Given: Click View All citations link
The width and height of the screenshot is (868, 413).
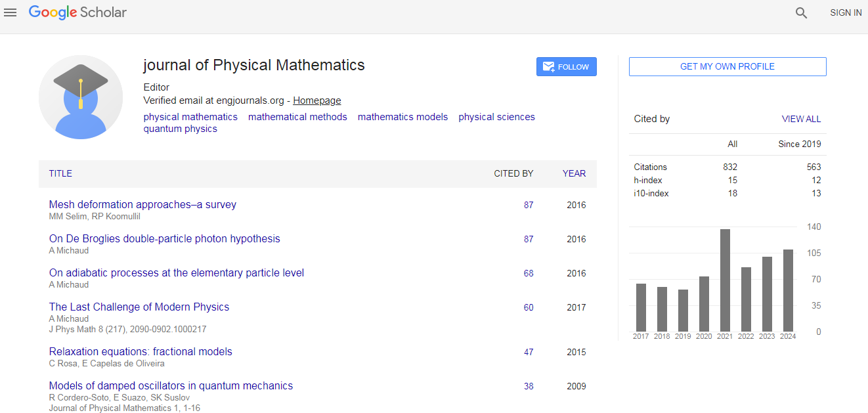Looking at the screenshot, I should click(x=801, y=119).
